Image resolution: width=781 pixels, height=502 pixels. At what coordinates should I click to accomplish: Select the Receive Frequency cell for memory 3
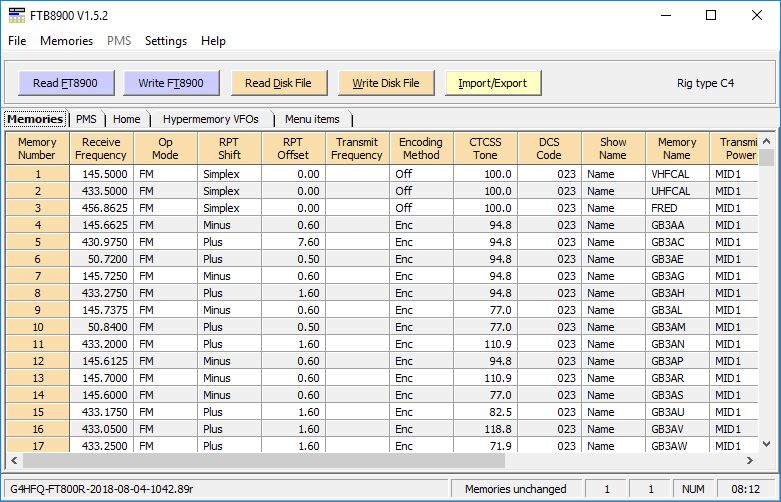pyautogui.click(x=102, y=209)
